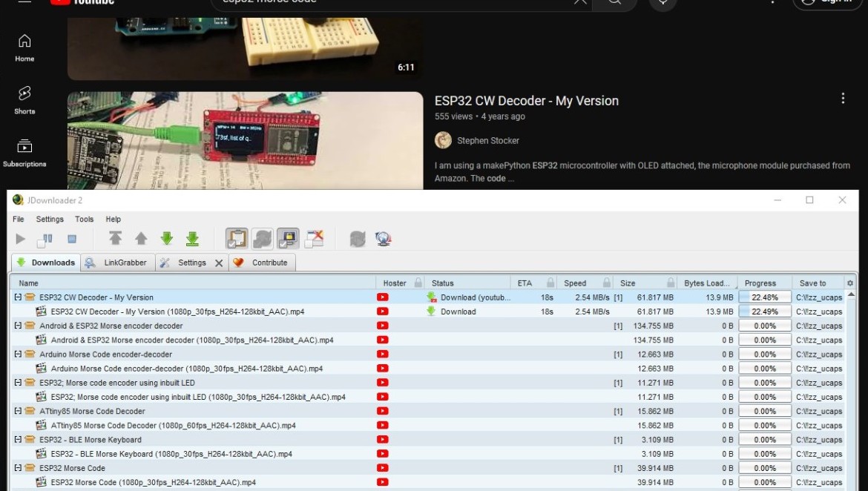This screenshot has width=868, height=491.
Task: Collapse ESP32 CW Decoder - My Version package
Action: click(x=18, y=297)
